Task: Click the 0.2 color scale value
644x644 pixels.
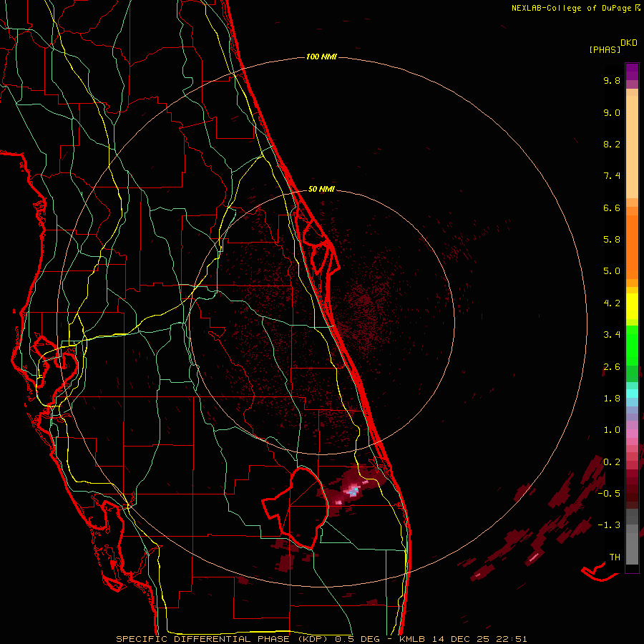Action: point(612,462)
